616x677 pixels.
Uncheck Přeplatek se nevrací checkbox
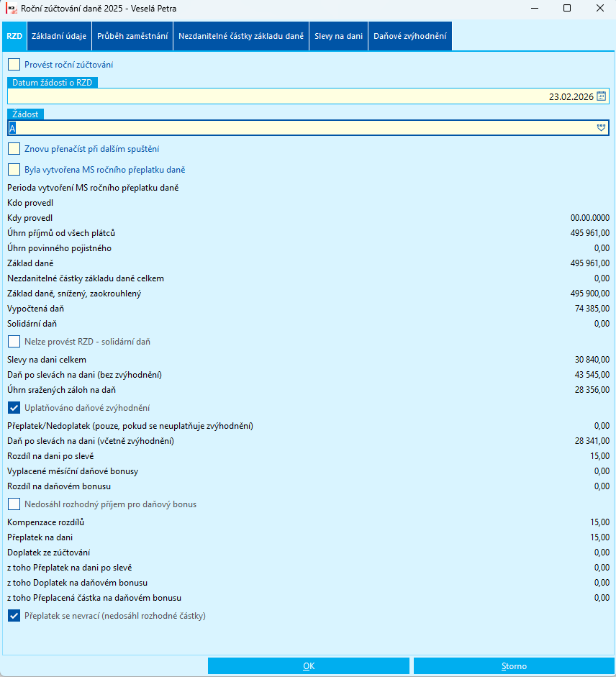point(14,616)
